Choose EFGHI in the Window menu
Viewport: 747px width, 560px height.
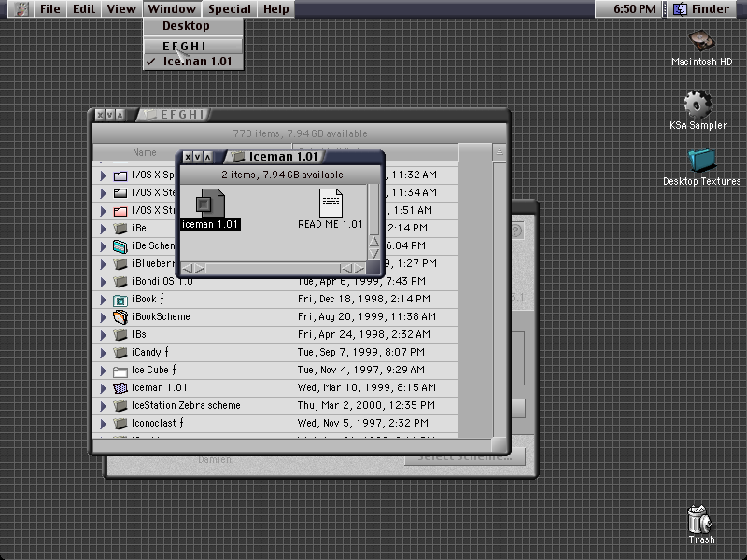(x=193, y=46)
